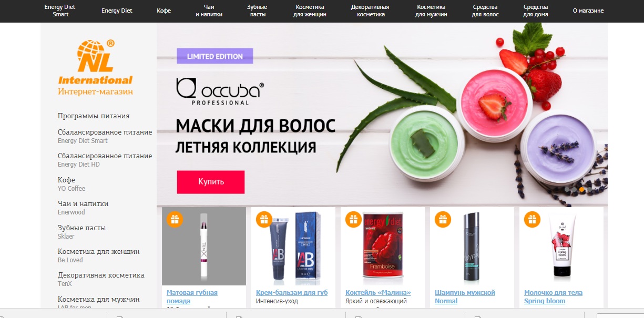Viewport: 644px width, 318px height.
Task: Open the Крем-бальзам для губ product link
Action: tap(292, 292)
